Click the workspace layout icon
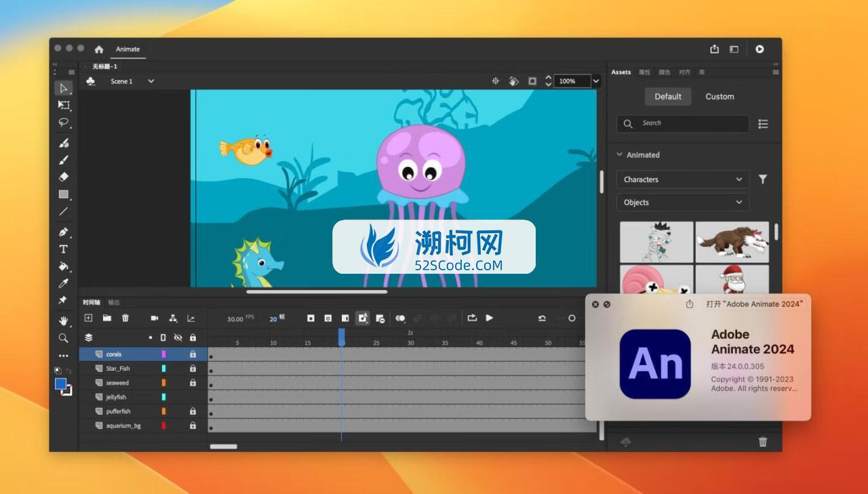Screen dimensions: 868x494 click(734, 49)
